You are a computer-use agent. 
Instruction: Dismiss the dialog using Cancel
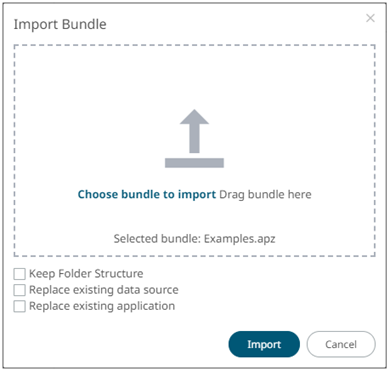[x=341, y=344]
